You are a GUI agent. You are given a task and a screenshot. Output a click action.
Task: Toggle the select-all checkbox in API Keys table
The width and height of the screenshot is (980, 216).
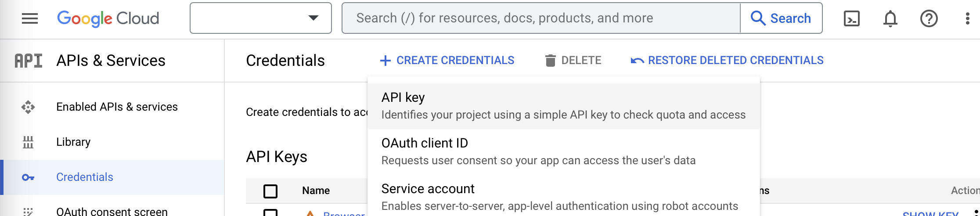[x=270, y=191]
